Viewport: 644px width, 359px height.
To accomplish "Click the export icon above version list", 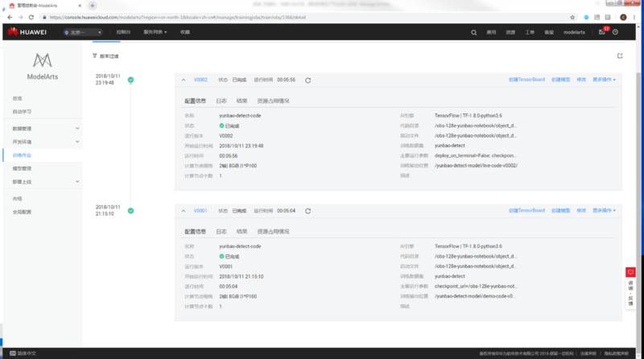I will 620,56.
